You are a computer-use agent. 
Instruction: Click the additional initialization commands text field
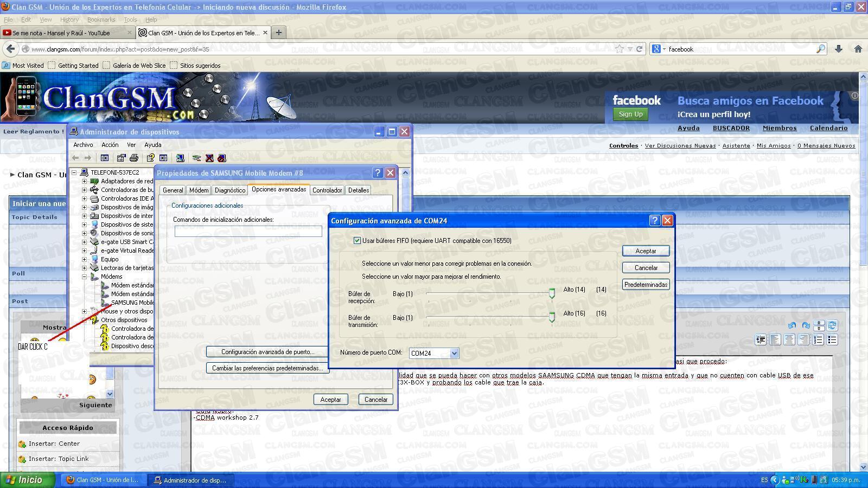click(248, 232)
